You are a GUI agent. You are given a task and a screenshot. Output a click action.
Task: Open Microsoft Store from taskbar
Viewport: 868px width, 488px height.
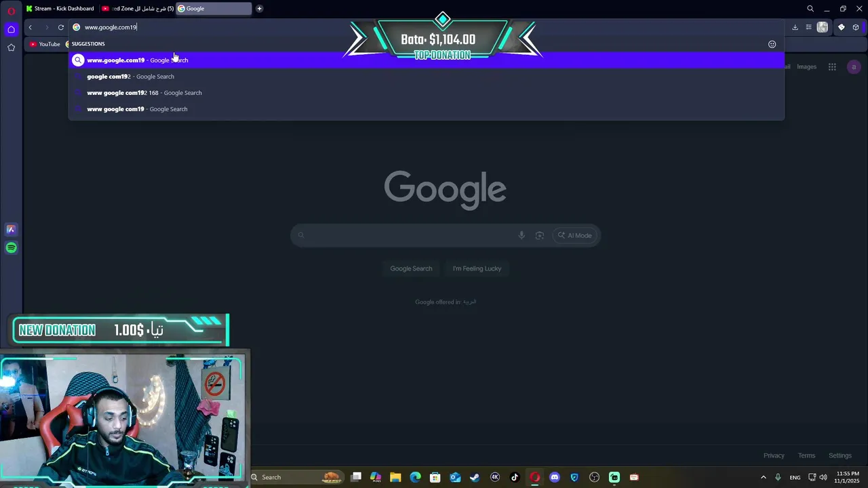coord(435,477)
